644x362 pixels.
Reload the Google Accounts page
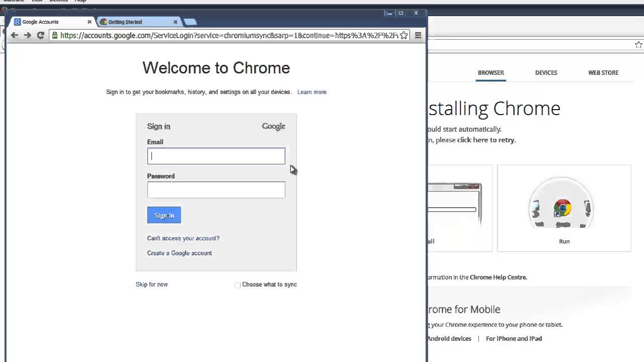pyautogui.click(x=41, y=35)
